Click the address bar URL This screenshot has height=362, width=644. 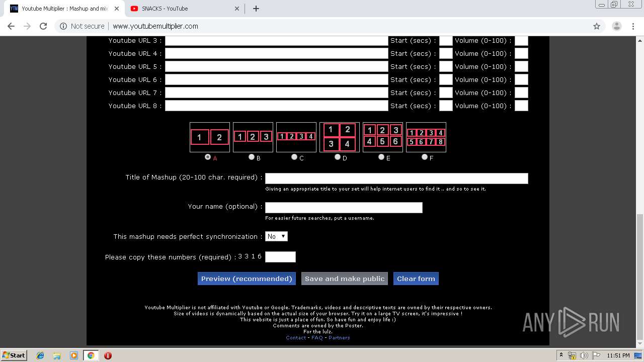[155, 26]
